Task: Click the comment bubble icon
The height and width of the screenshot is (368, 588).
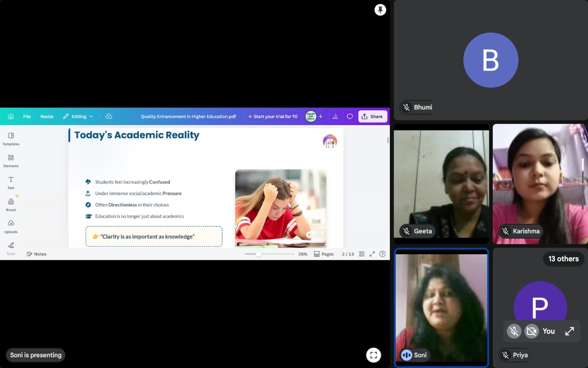Action: click(x=350, y=117)
